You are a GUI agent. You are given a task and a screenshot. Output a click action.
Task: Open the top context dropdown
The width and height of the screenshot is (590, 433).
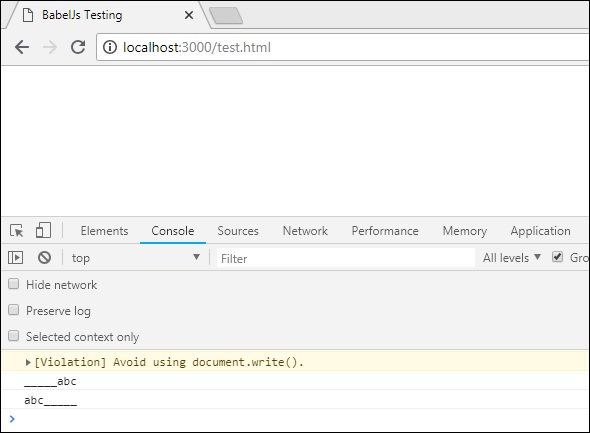click(x=135, y=258)
